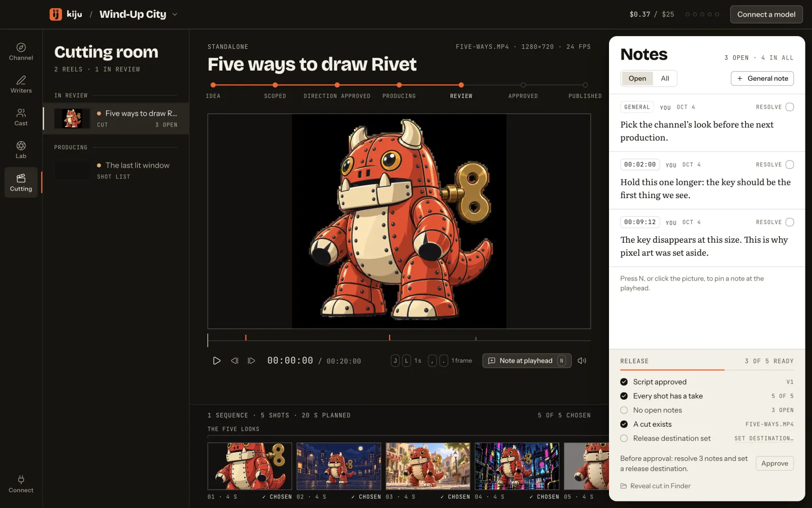Select the Cutting section in sidebar
Image resolution: width=812 pixels, height=508 pixels.
coord(21,182)
